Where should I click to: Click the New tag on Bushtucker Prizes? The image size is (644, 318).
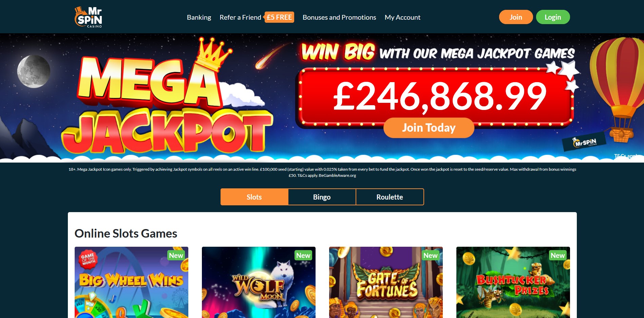click(557, 256)
